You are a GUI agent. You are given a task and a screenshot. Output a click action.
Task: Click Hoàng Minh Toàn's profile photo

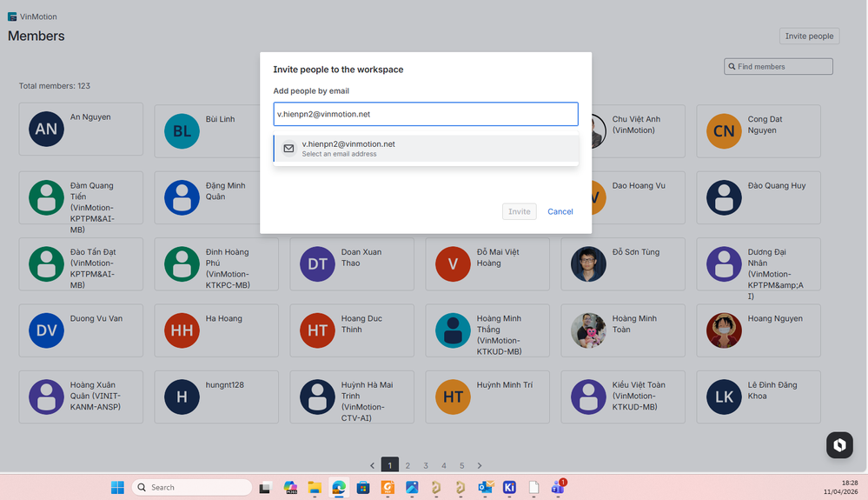click(x=588, y=330)
